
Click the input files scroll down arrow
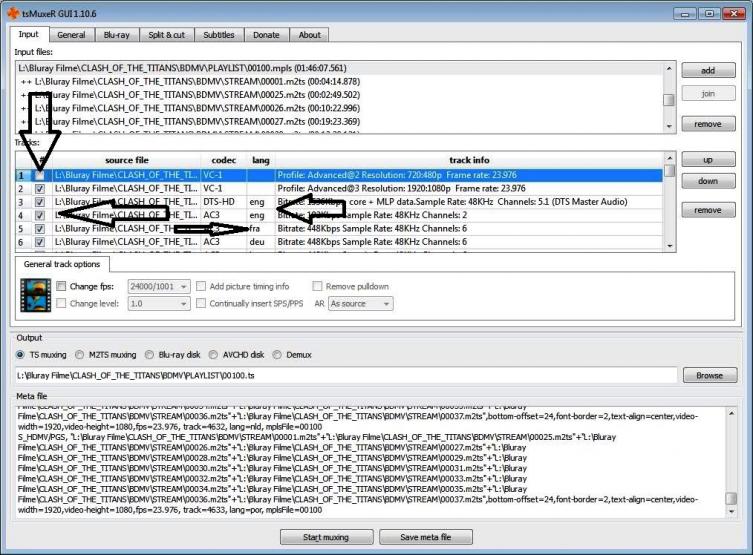(x=669, y=126)
